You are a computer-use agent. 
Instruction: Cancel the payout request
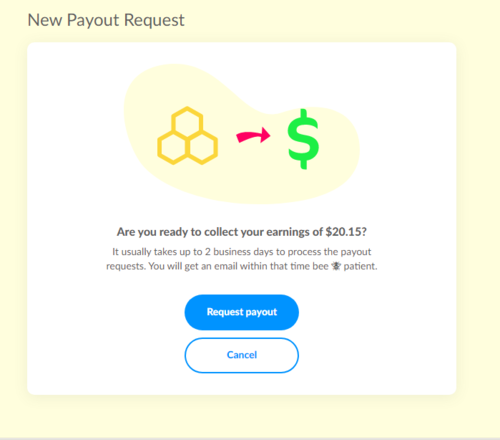coord(242,355)
